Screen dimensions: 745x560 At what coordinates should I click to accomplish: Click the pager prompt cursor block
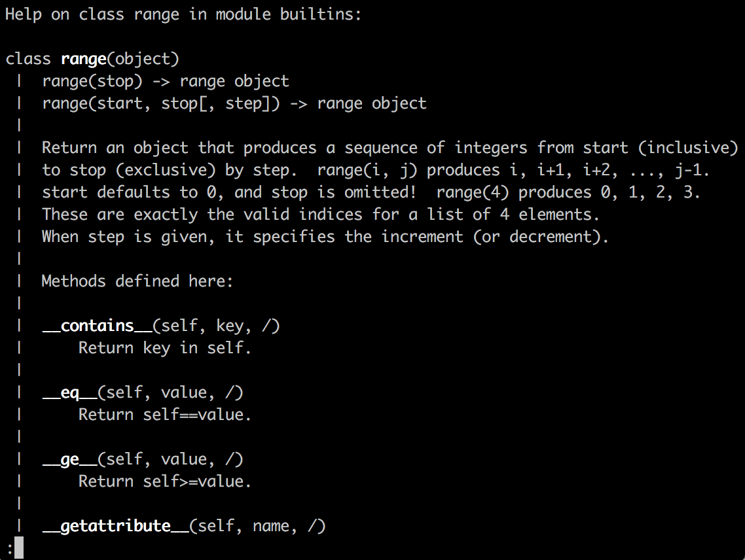pyautogui.click(x=18, y=548)
